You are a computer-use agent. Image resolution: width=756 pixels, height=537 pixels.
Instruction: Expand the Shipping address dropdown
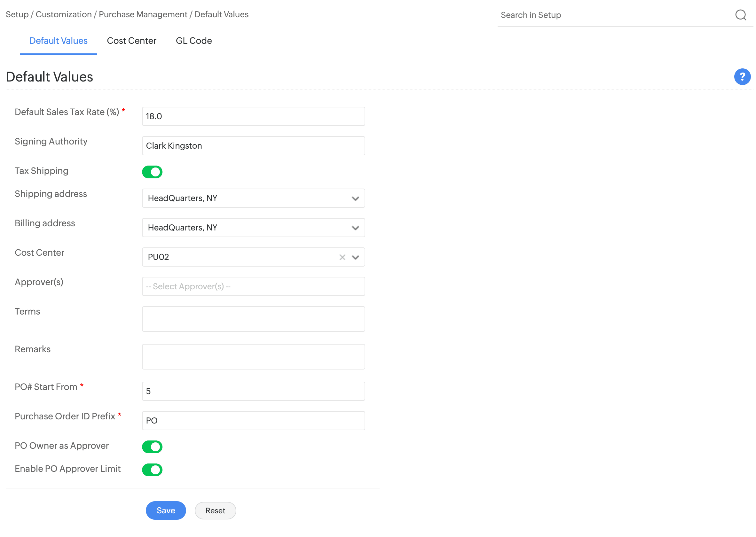click(x=355, y=198)
